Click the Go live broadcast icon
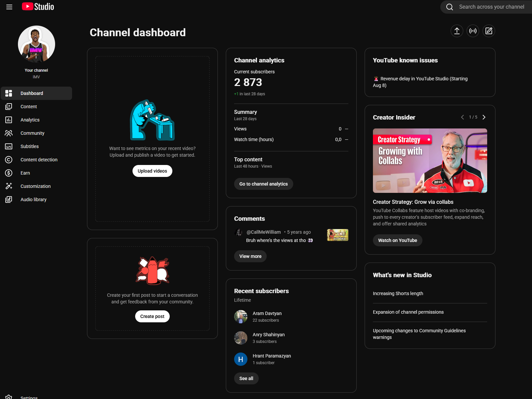The height and width of the screenshot is (399, 532). [x=473, y=31]
